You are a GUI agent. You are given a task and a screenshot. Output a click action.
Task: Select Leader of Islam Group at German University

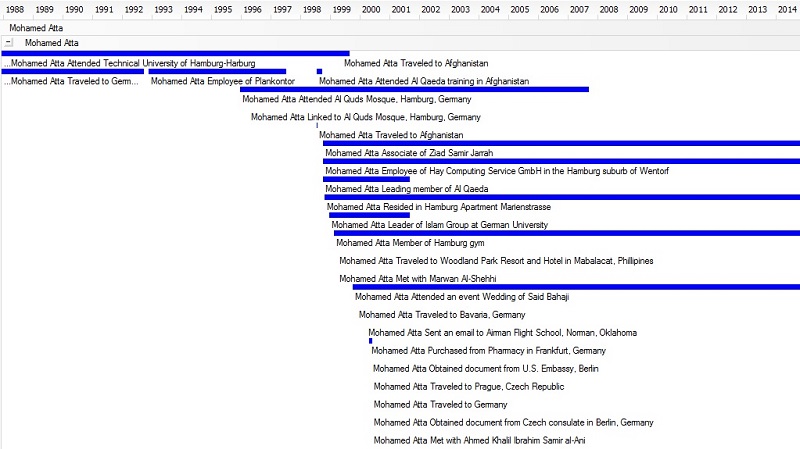tap(440, 225)
